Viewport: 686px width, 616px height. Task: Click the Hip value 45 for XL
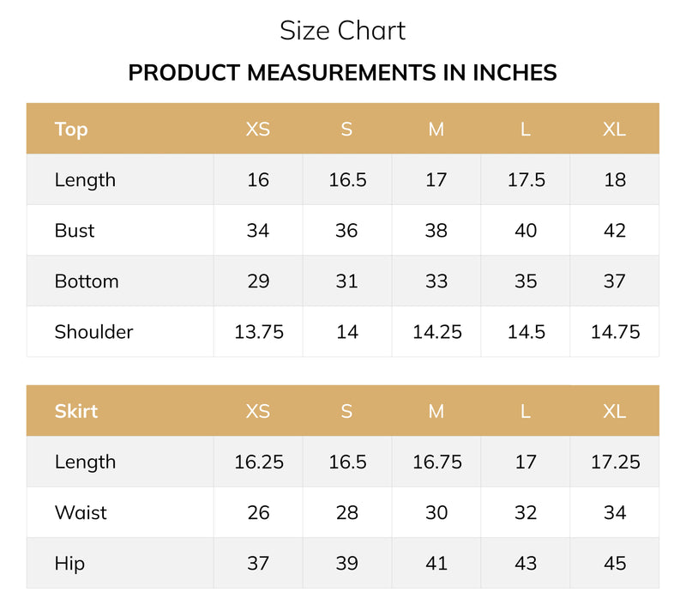[615, 563]
